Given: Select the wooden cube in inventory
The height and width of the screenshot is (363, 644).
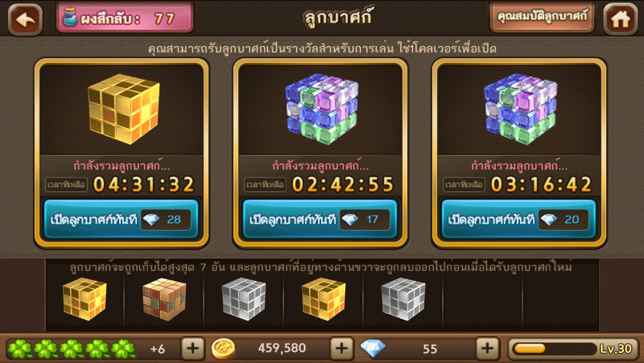Looking at the screenshot, I should click(164, 299).
